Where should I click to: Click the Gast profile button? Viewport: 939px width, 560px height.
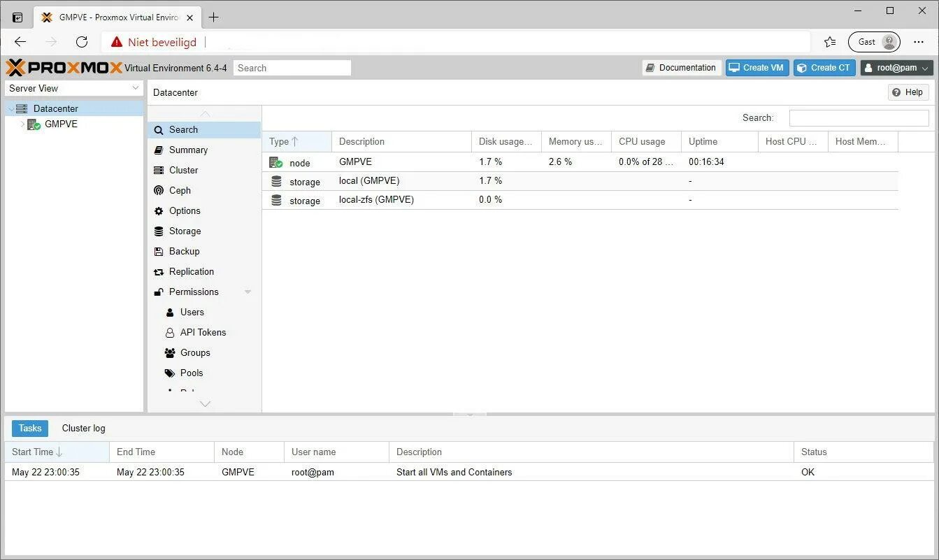[x=874, y=42]
